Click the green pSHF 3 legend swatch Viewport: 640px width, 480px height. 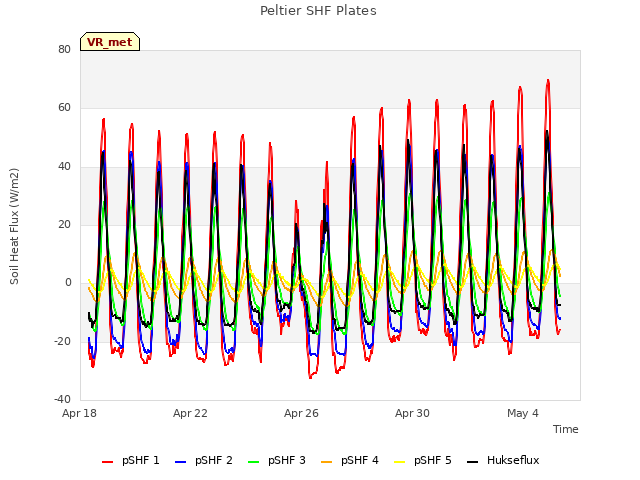[x=253, y=462]
